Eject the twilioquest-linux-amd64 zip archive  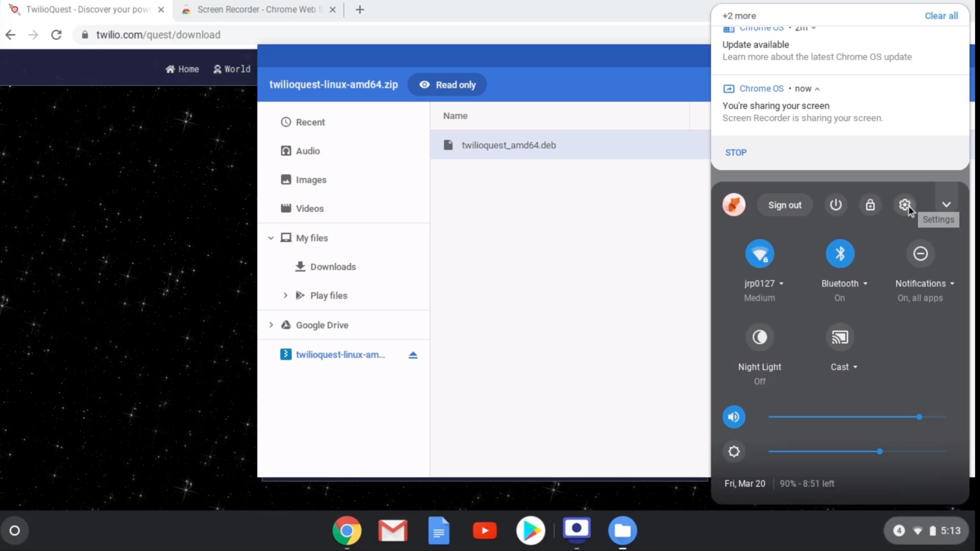[413, 355]
